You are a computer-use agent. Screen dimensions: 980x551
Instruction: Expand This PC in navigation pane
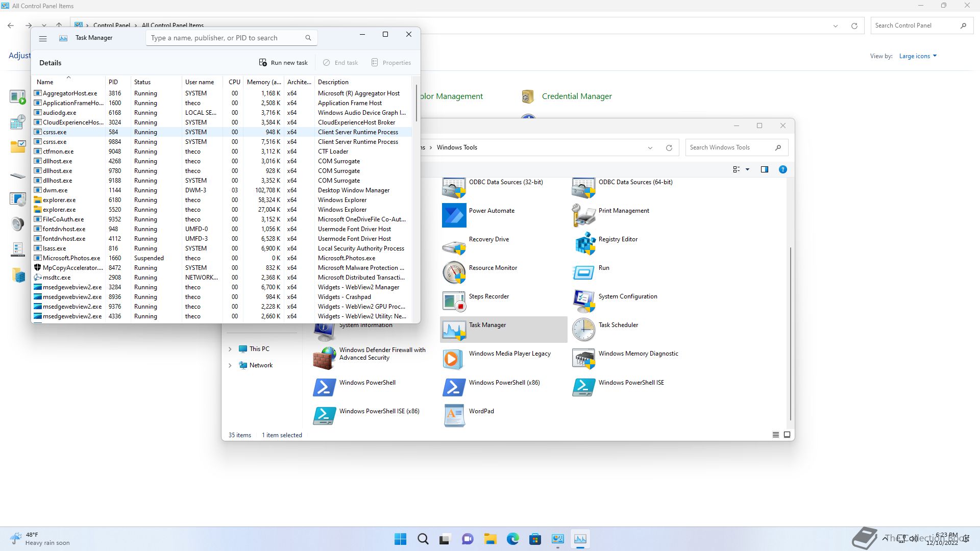pyautogui.click(x=230, y=349)
